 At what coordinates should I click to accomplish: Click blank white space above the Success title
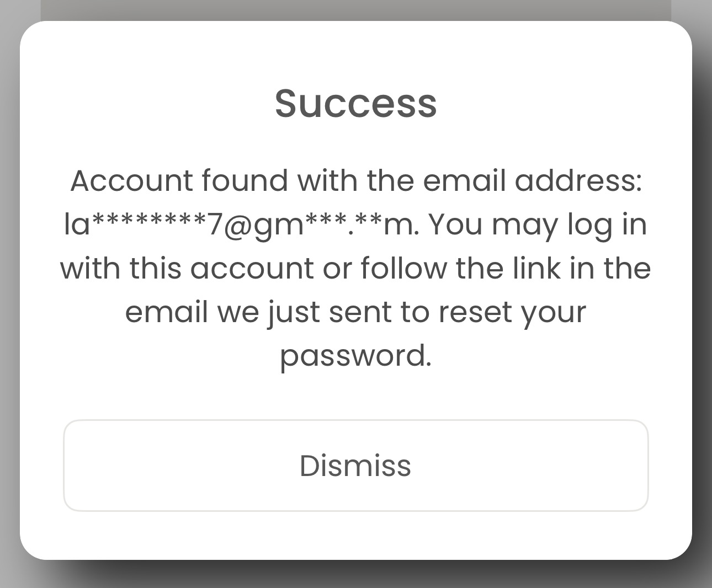[355, 52]
